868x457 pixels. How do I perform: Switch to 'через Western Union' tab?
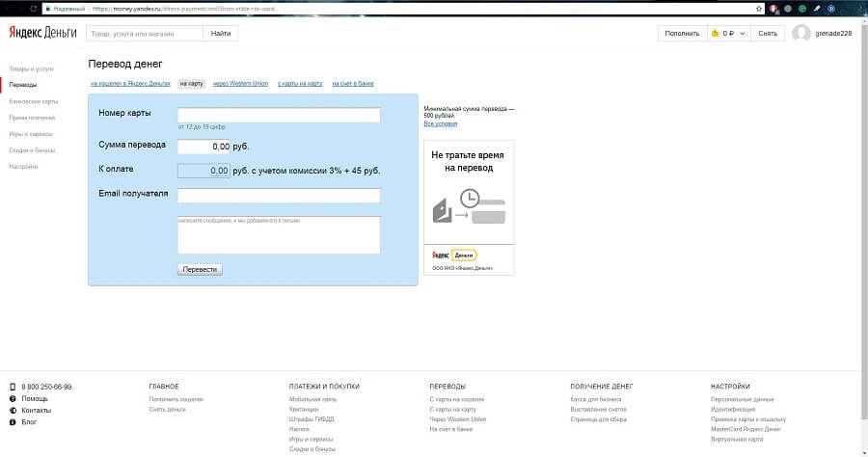pyautogui.click(x=240, y=84)
